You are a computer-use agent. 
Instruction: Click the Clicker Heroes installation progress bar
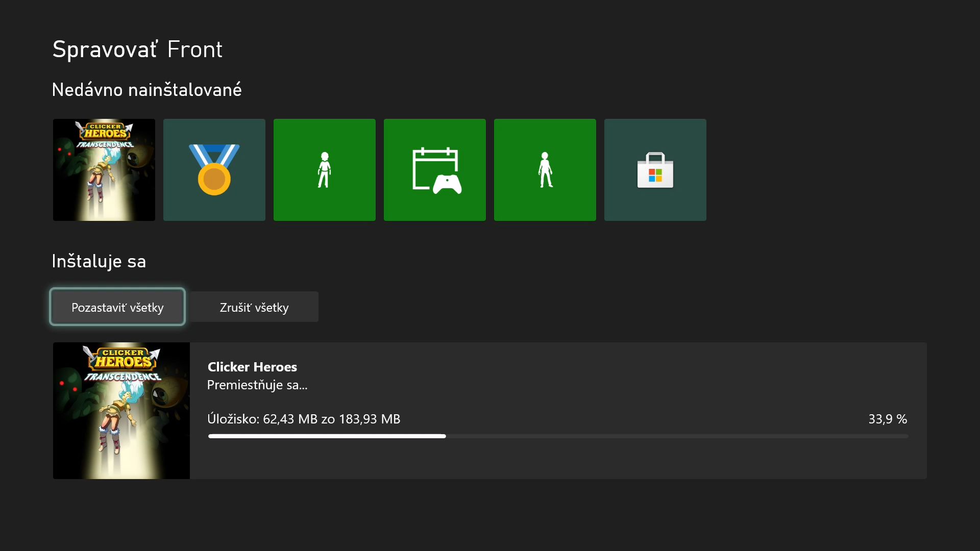pyautogui.click(x=558, y=436)
